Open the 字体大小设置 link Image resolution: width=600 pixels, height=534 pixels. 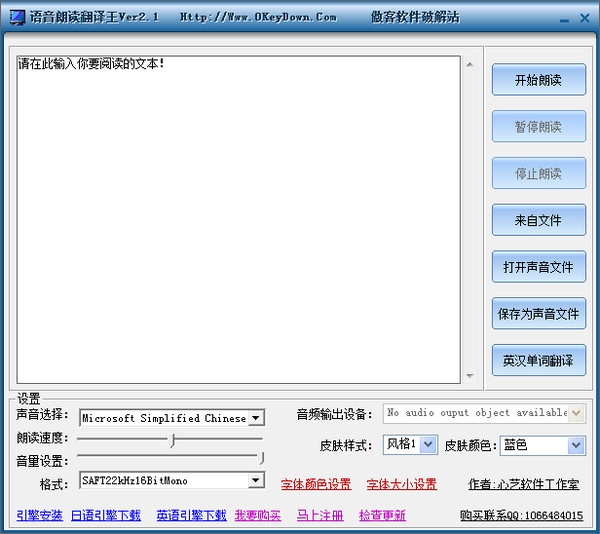click(401, 484)
